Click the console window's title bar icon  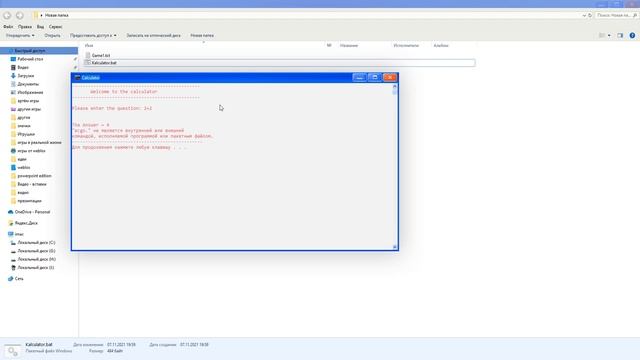click(77, 78)
